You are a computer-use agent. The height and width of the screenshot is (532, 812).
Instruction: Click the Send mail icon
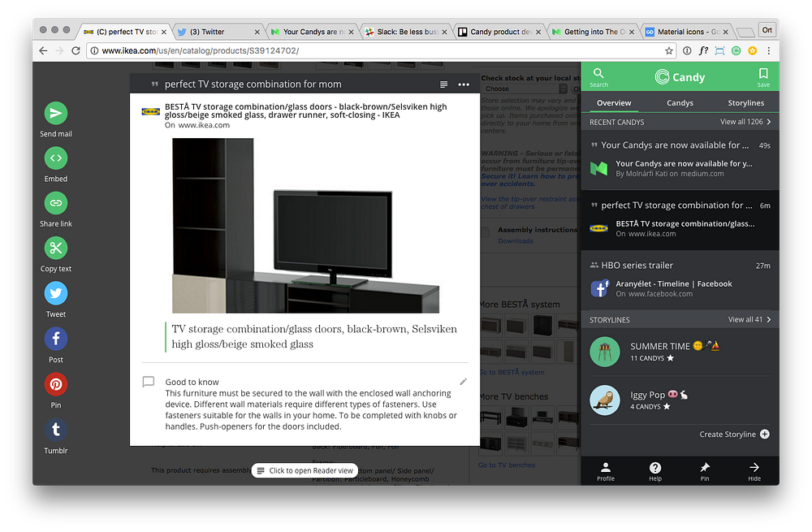(56, 113)
